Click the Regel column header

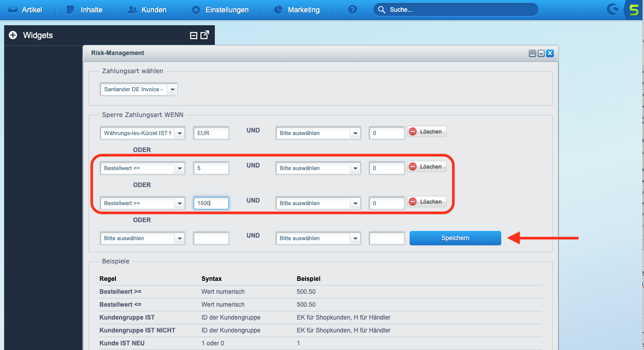[x=108, y=279]
